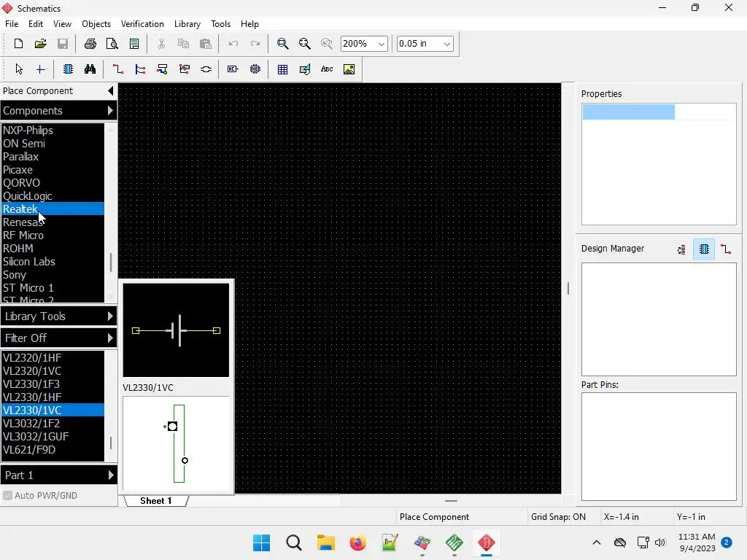The height and width of the screenshot is (560, 747).
Task: Open the File menu
Action: pos(12,24)
